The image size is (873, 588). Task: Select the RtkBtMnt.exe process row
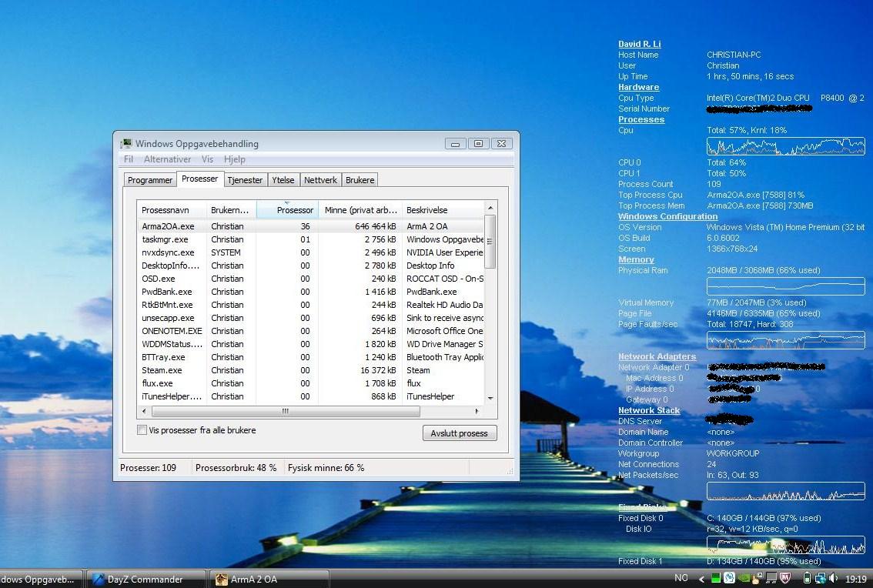click(x=311, y=305)
